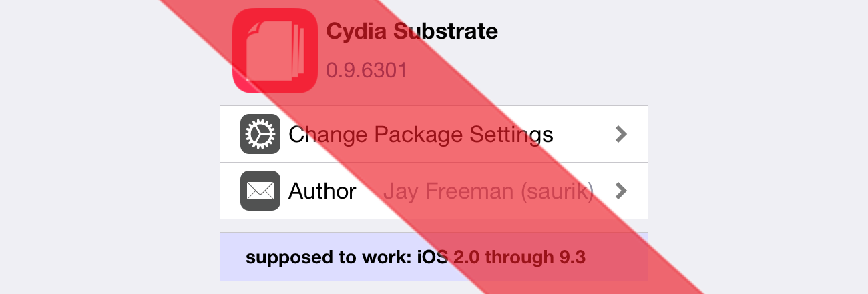This screenshot has height=294, width=868.
Task: Click the envelope icon beside Author
Action: (260, 191)
